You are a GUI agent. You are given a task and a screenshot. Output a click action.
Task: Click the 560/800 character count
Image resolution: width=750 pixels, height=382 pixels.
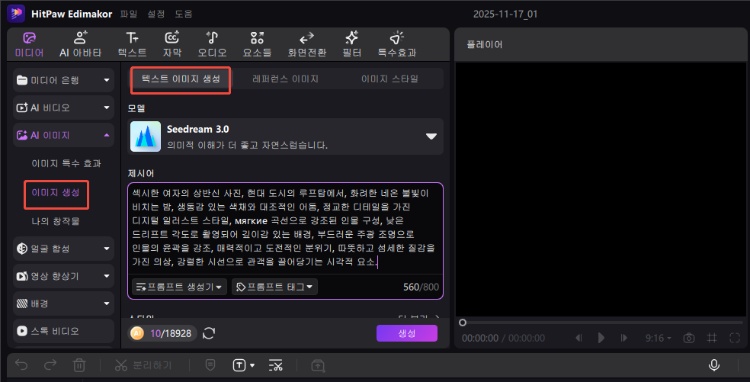coord(421,287)
